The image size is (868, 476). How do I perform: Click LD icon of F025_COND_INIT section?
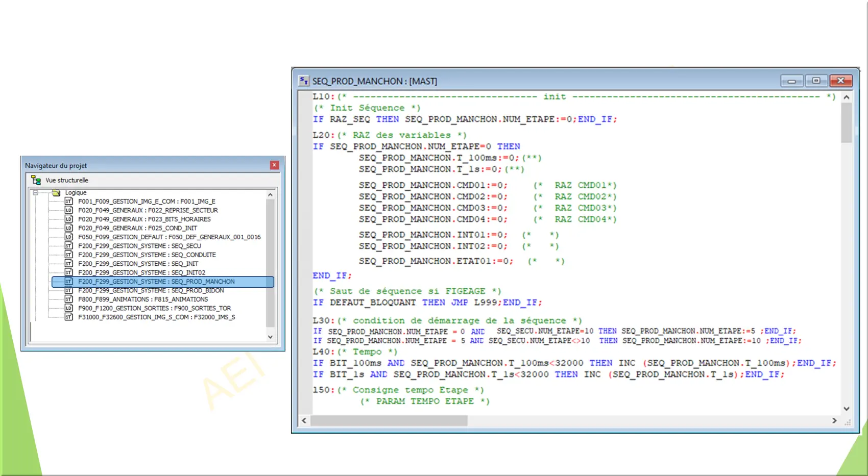tap(68, 228)
